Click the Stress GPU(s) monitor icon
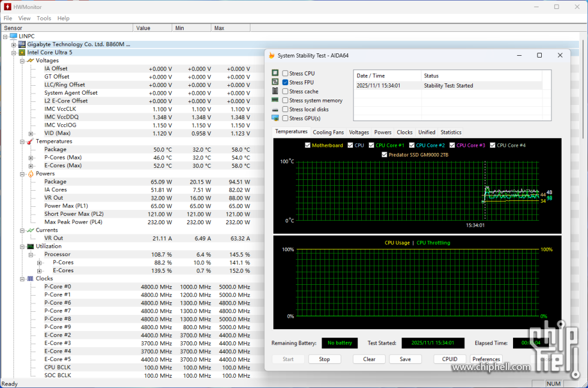 pyautogui.click(x=275, y=118)
